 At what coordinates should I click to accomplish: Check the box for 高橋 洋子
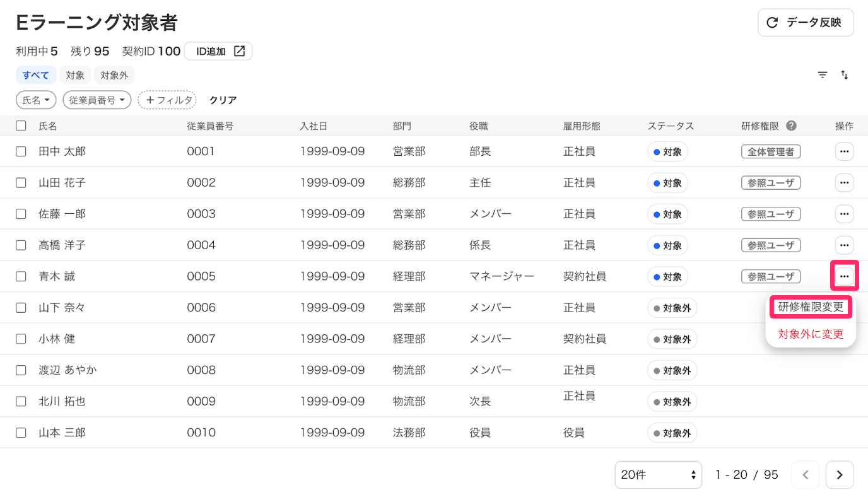[x=21, y=245]
